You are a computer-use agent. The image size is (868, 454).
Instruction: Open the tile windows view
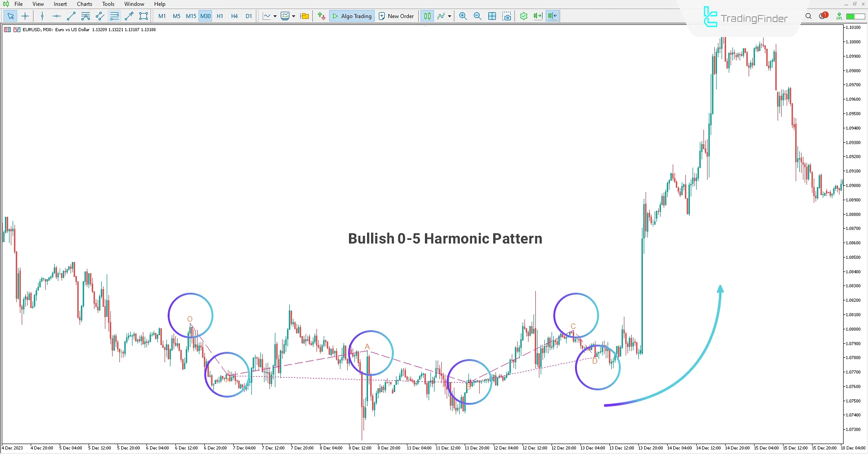tap(492, 16)
